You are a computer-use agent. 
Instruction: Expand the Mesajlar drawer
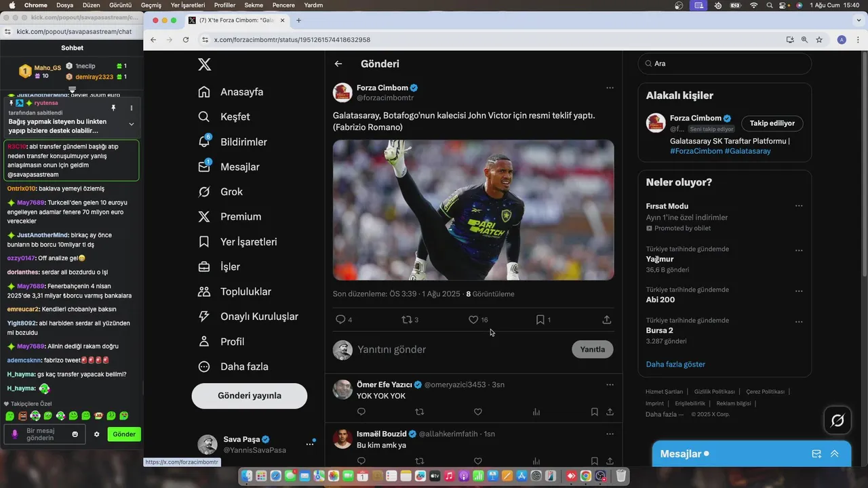[x=835, y=454]
